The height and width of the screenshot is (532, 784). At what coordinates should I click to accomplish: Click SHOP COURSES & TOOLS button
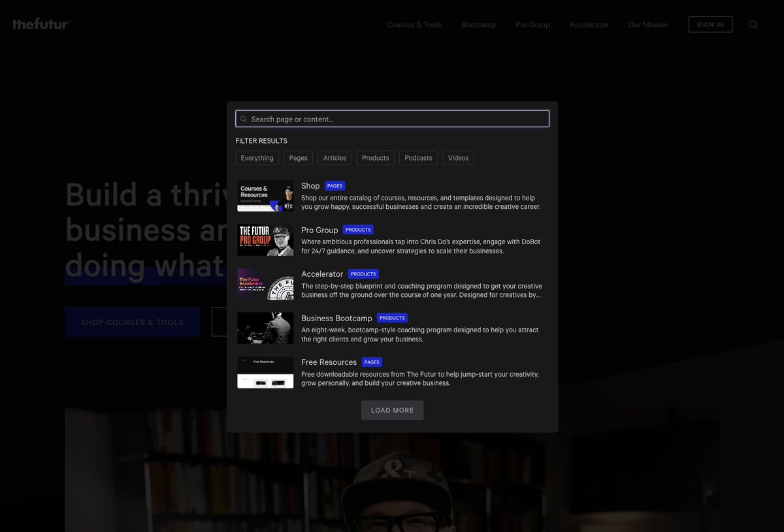click(133, 322)
